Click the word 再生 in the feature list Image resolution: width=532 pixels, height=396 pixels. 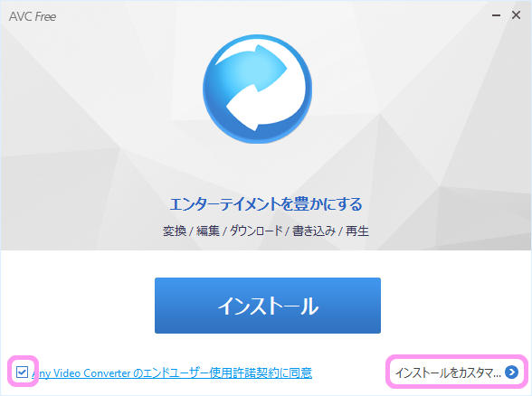pos(357,231)
